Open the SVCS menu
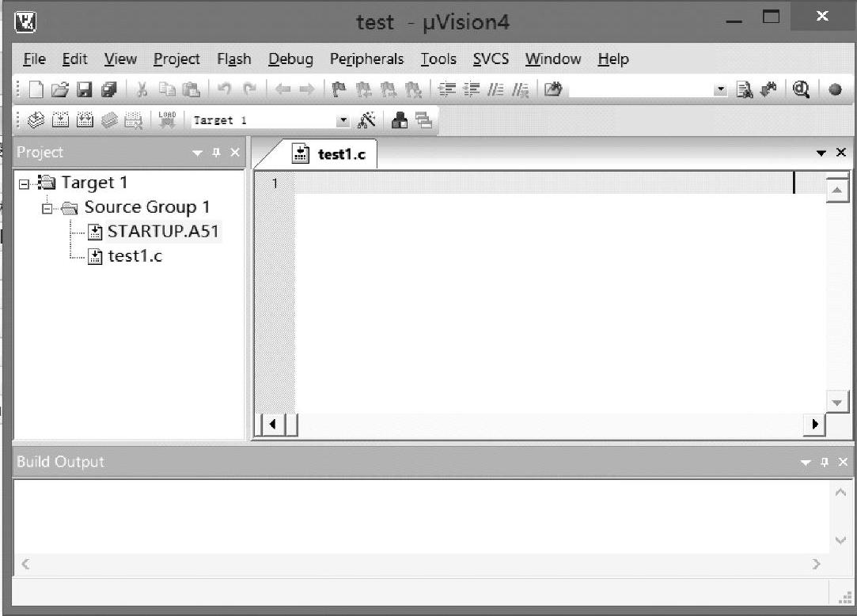 491,59
